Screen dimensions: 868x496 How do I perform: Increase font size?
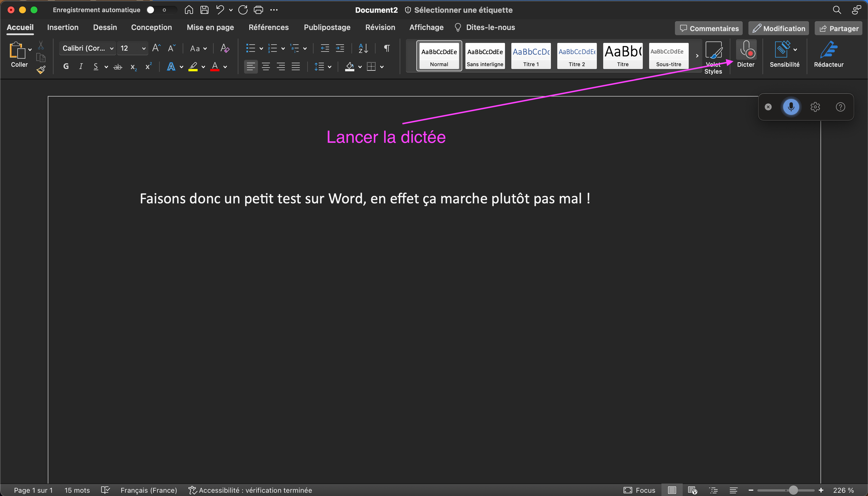[x=156, y=48]
